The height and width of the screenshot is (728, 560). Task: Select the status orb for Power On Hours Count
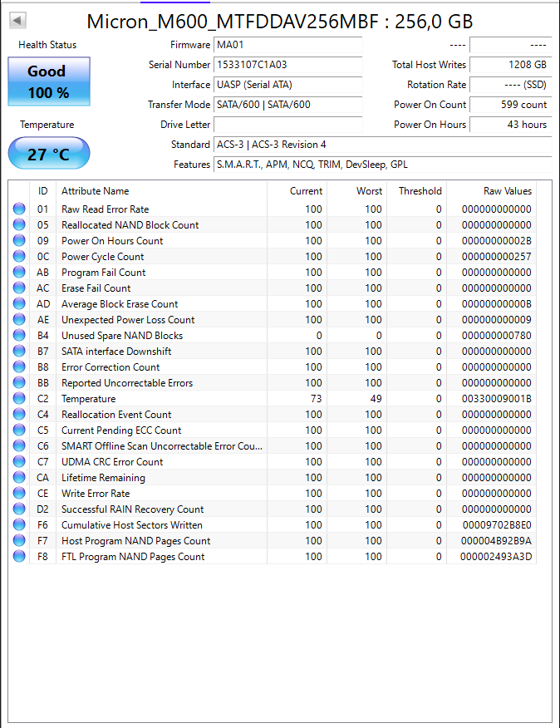[19, 240]
